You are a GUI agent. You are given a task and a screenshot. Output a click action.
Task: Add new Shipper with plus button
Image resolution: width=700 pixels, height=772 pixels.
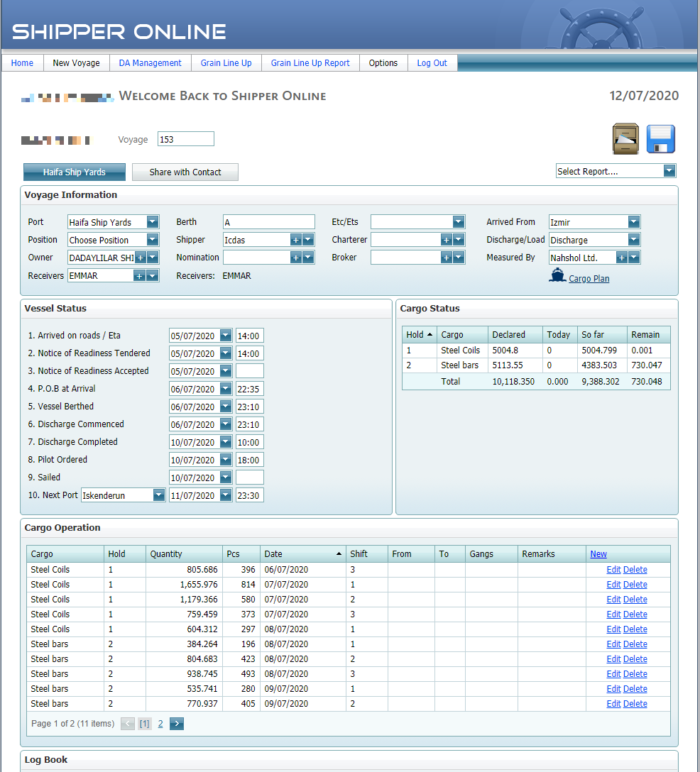coord(295,241)
